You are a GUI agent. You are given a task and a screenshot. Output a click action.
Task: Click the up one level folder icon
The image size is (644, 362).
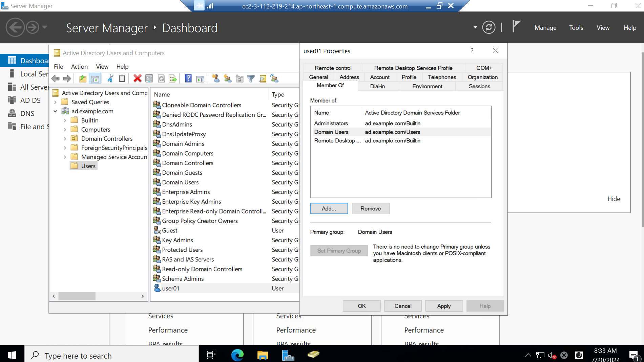83,79
